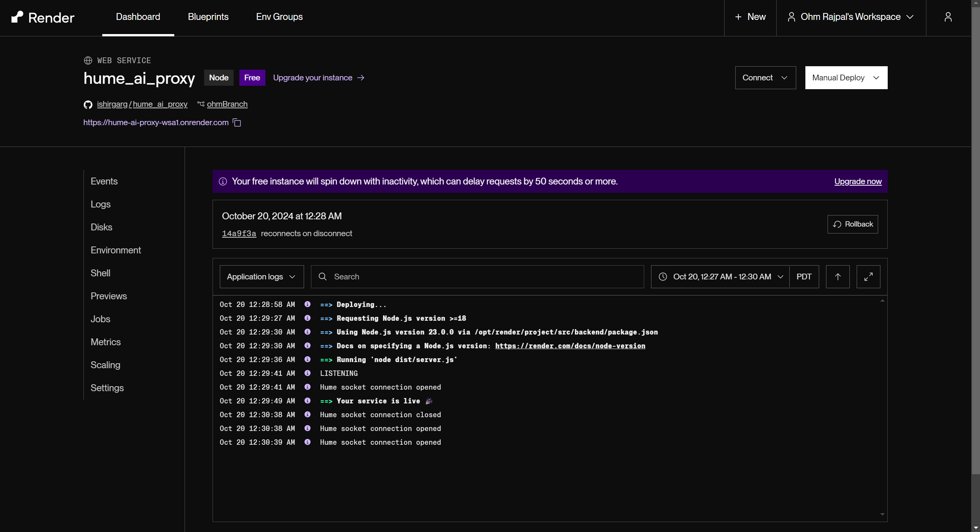Click the info icon in the free instance banner
This screenshot has width=980, height=532.
click(223, 181)
